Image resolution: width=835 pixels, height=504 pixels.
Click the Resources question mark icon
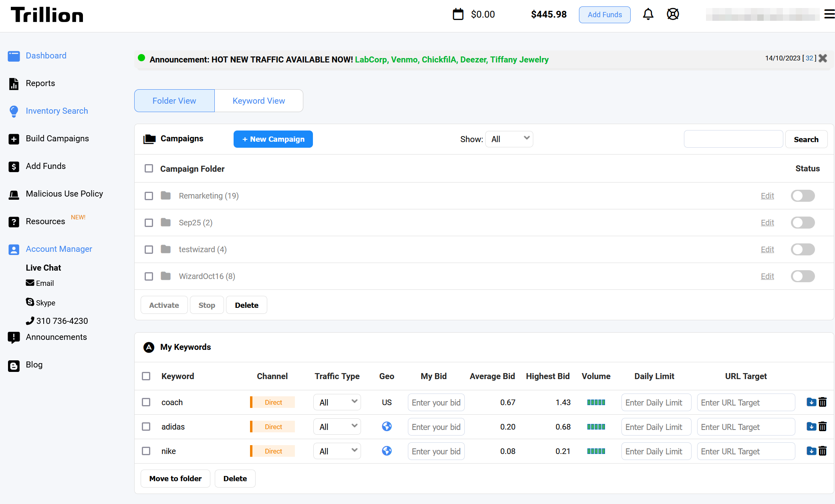14,222
